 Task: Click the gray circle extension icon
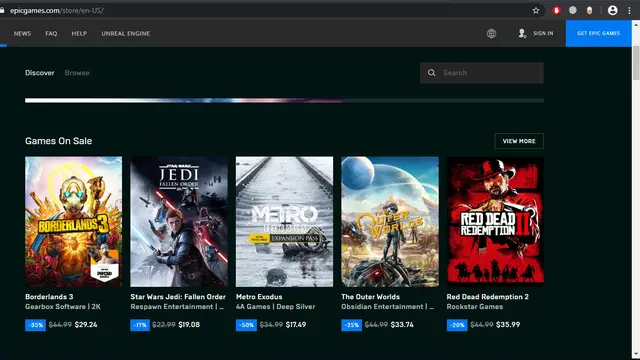tap(573, 11)
